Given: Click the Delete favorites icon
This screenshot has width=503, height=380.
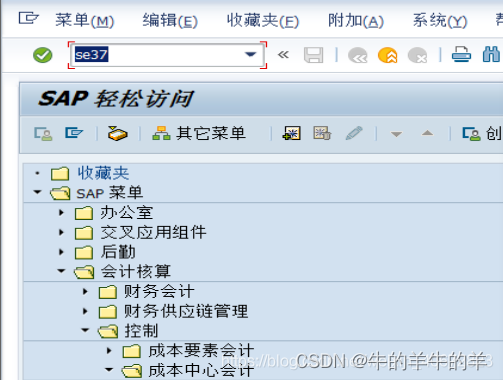Looking at the screenshot, I should coord(322,134).
